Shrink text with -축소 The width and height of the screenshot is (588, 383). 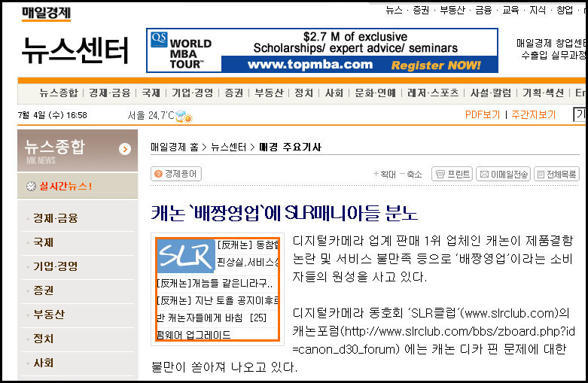410,174
